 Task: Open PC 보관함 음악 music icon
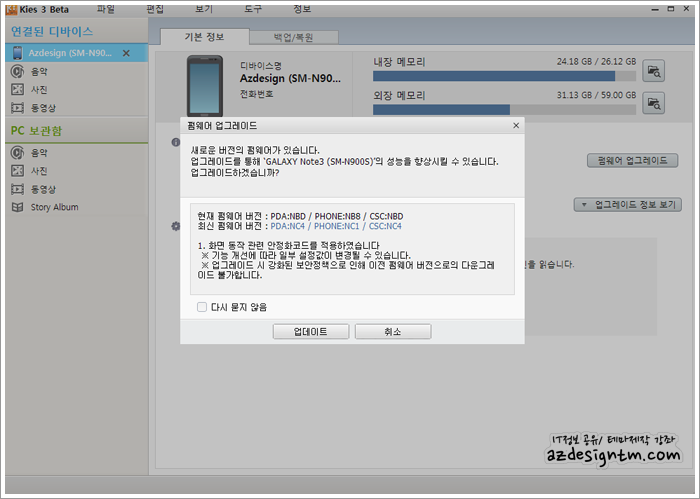tap(17, 153)
